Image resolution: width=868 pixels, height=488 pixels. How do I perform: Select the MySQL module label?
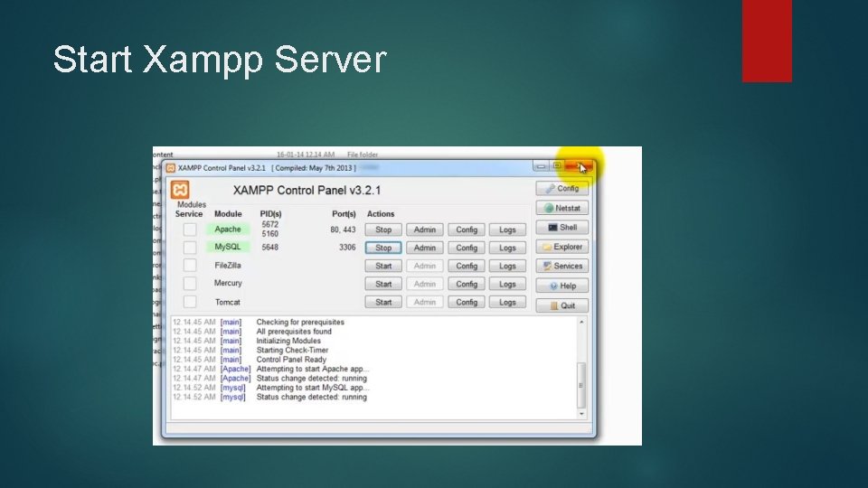click(x=228, y=247)
